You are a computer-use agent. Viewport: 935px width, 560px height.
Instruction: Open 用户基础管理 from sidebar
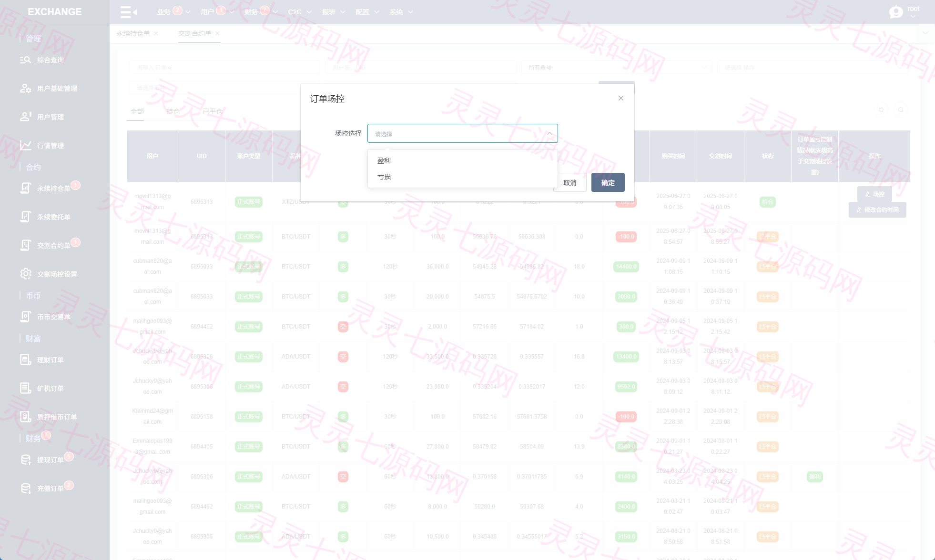(57, 89)
